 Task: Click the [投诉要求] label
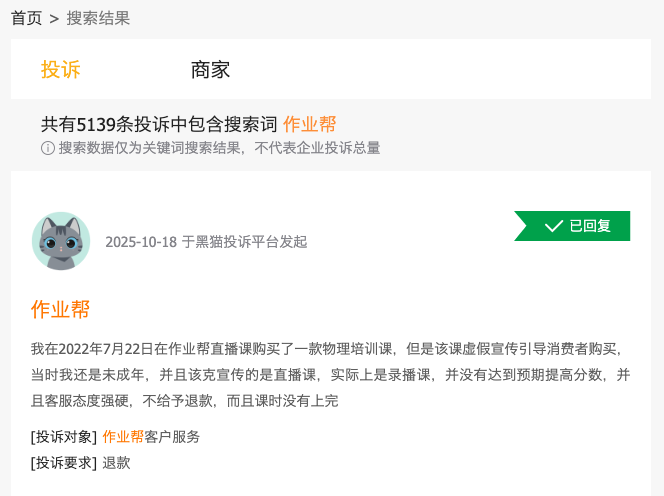point(64,463)
